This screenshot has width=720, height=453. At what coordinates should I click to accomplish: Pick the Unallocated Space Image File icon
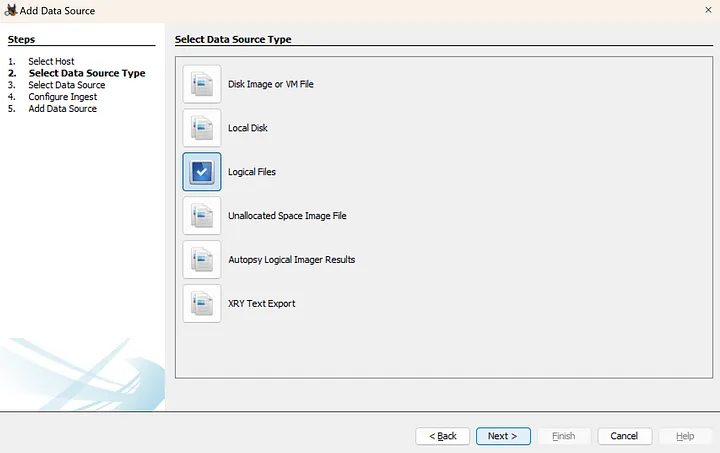pyautogui.click(x=202, y=216)
